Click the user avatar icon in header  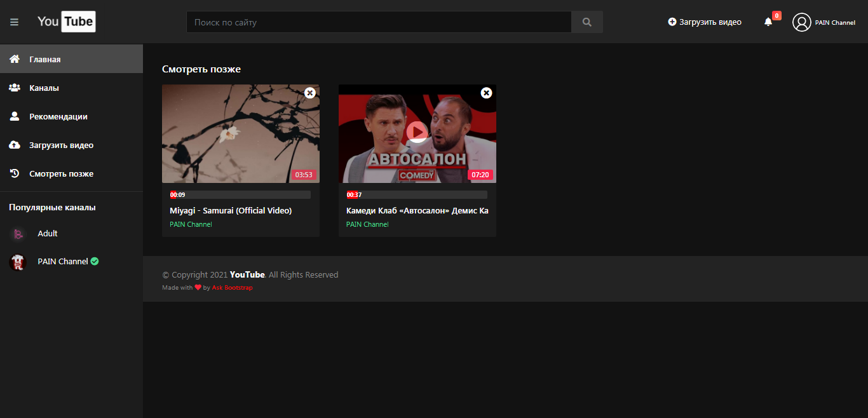tap(802, 22)
